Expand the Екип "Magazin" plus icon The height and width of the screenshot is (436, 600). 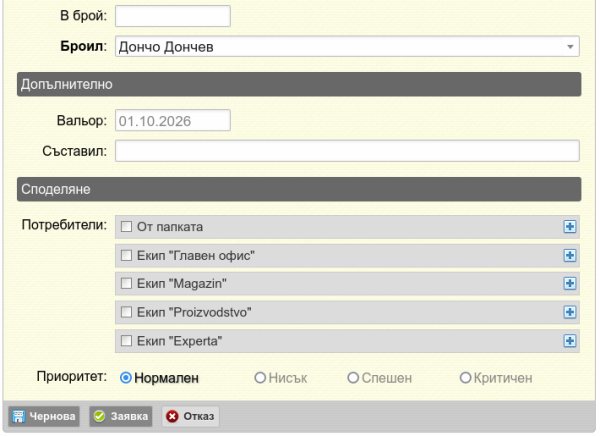[x=569, y=284]
